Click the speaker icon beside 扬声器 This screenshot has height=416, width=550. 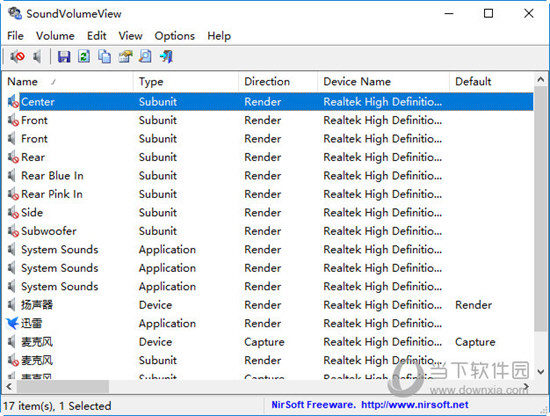[x=12, y=305]
